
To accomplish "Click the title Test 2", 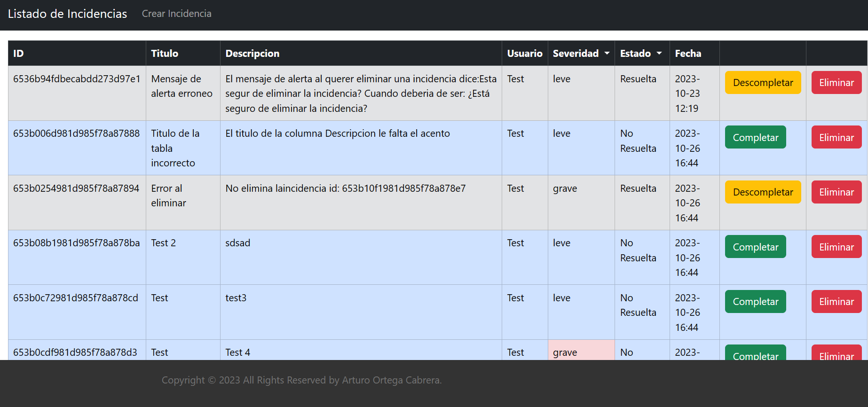I will click(163, 243).
